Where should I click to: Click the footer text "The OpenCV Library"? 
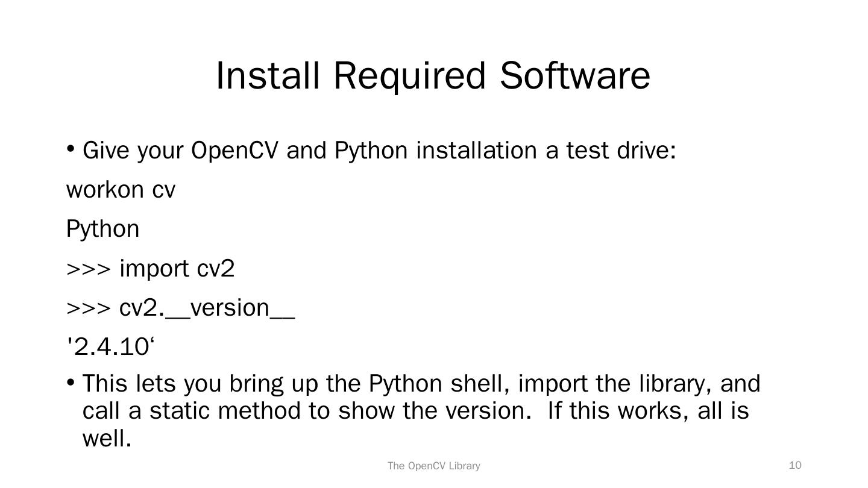pos(433,466)
